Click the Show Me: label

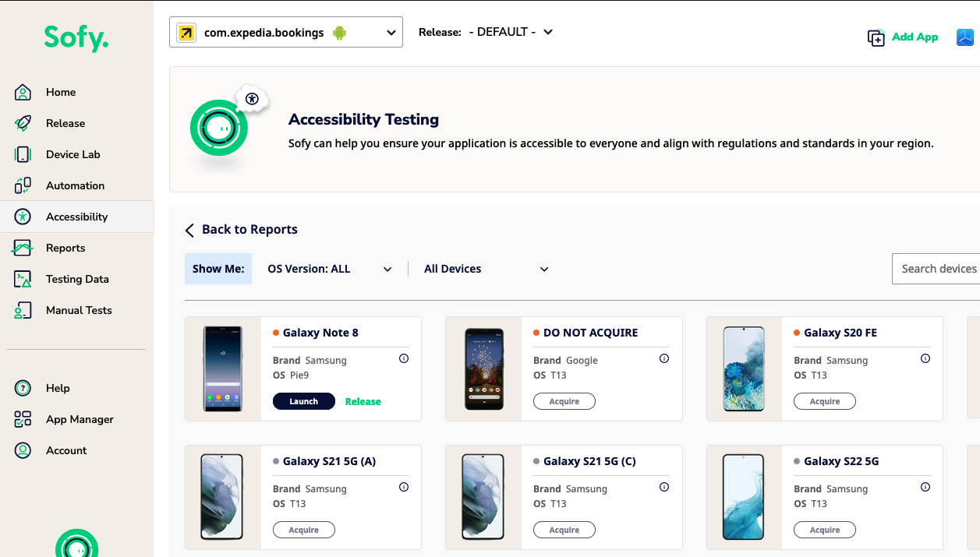[218, 269]
